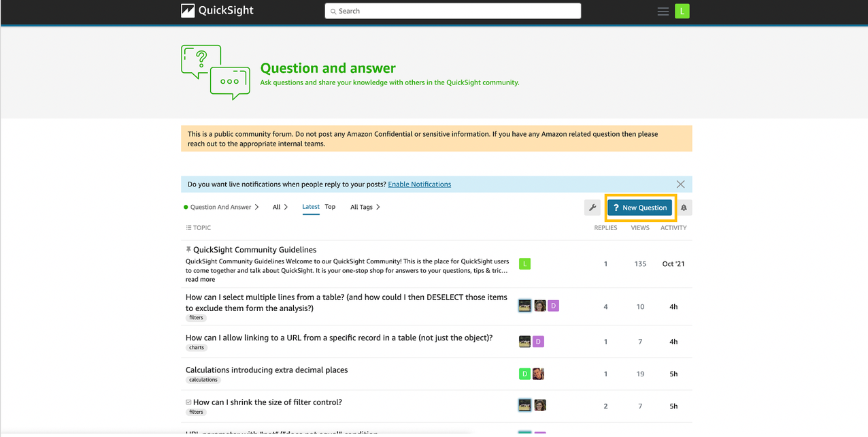Sort by the REPLIES column header
Screen dimensions: 868x437
point(605,228)
